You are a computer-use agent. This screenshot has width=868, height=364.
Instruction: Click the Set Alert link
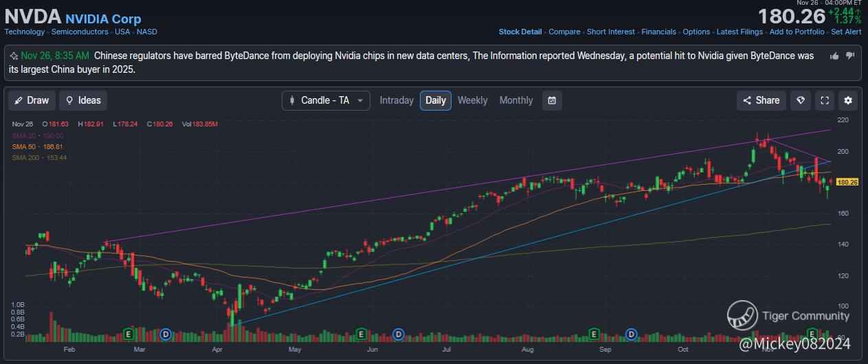[x=846, y=32]
